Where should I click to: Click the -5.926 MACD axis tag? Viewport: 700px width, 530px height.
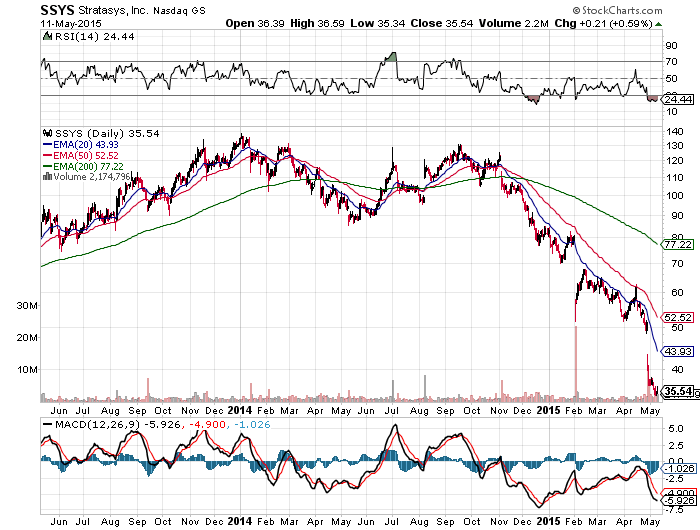[x=679, y=501]
